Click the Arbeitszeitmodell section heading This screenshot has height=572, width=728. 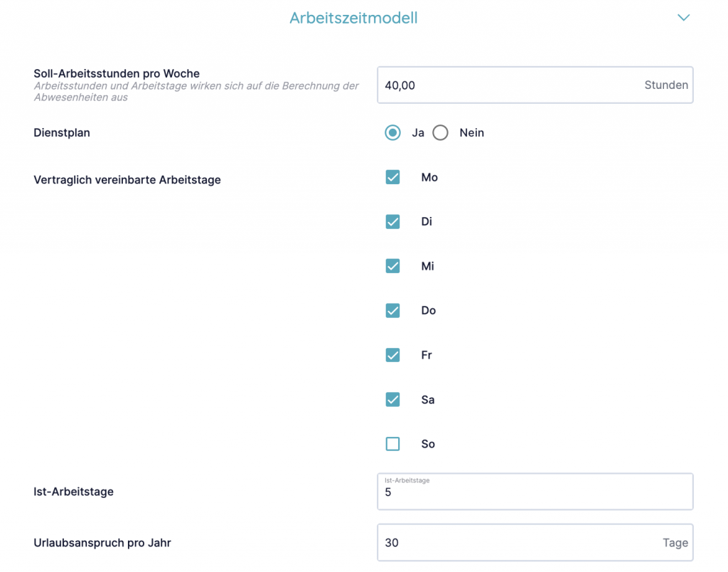353,18
